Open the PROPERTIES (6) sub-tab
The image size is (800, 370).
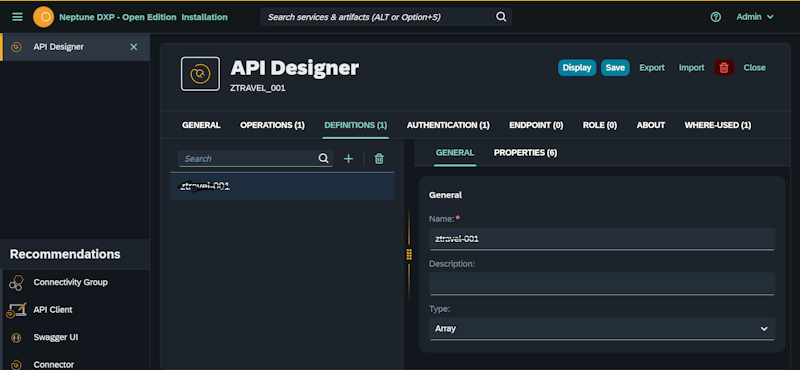[525, 153]
